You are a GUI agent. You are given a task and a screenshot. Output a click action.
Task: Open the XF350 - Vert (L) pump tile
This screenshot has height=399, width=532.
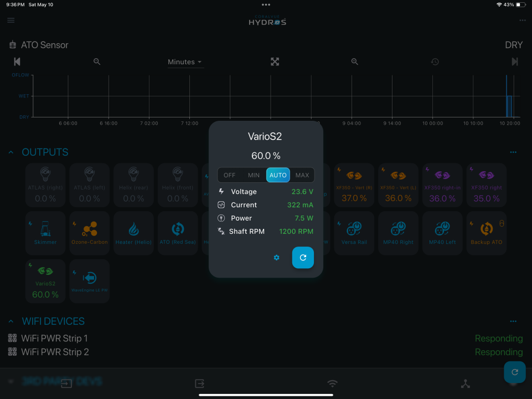click(399, 185)
